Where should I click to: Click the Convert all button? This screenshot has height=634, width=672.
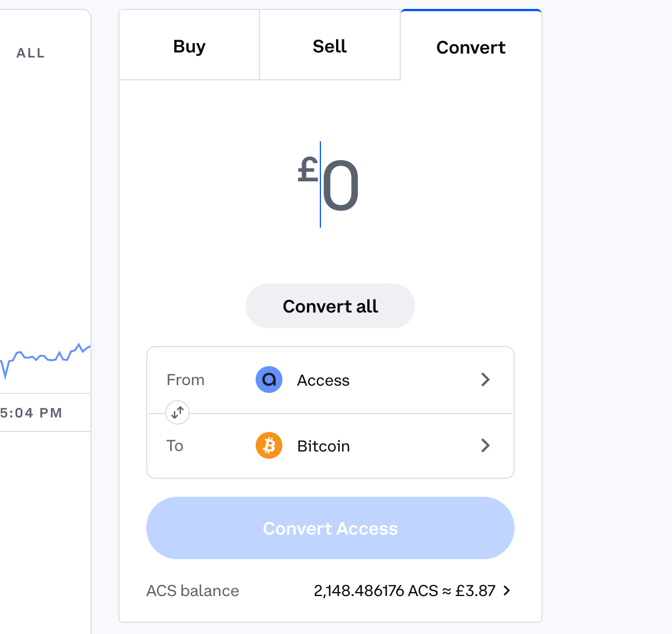pos(330,306)
